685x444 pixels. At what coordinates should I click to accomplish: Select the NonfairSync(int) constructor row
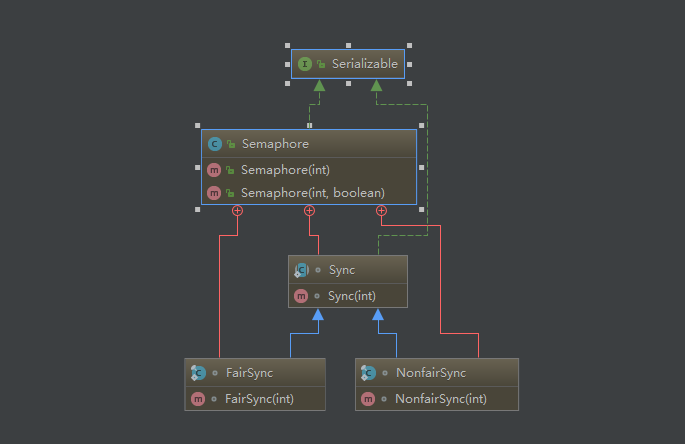point(439,399)
